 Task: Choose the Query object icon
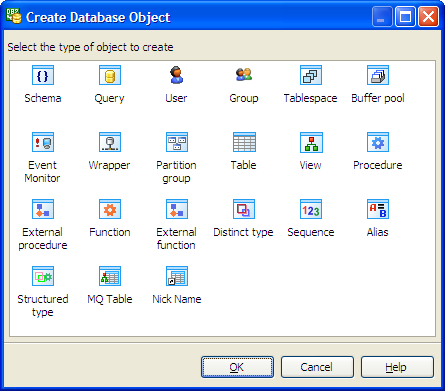point(110,75)
